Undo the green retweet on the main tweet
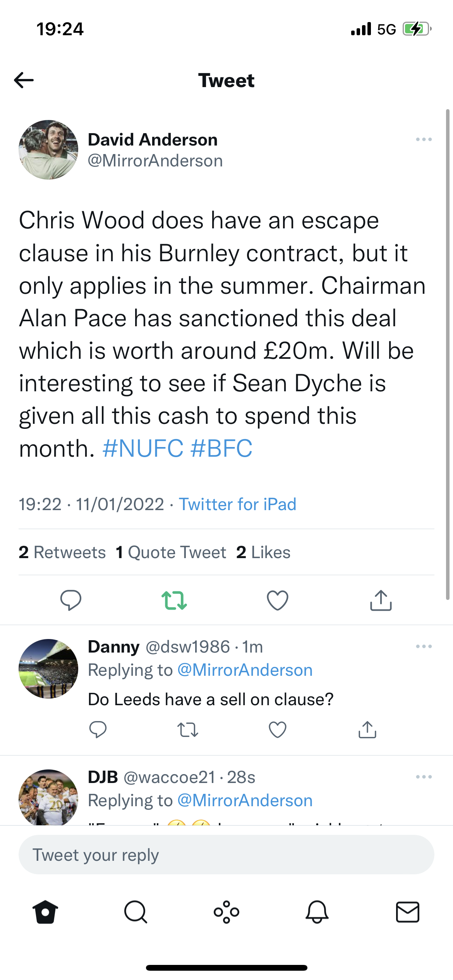The width and height of the screenshot is (453, 980). click(174, 600)
